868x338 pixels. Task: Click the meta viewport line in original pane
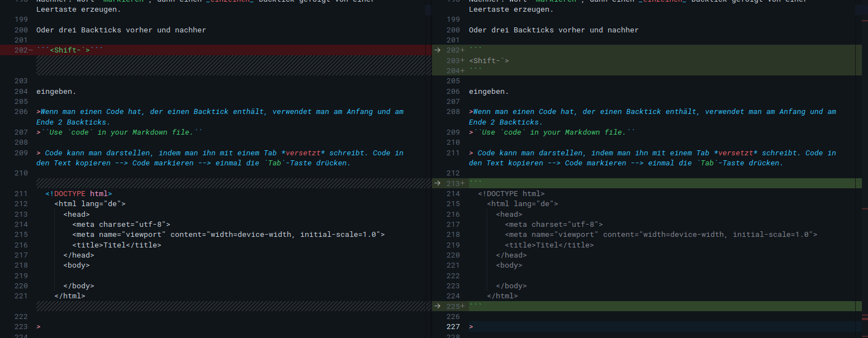(x=229, y=235)
